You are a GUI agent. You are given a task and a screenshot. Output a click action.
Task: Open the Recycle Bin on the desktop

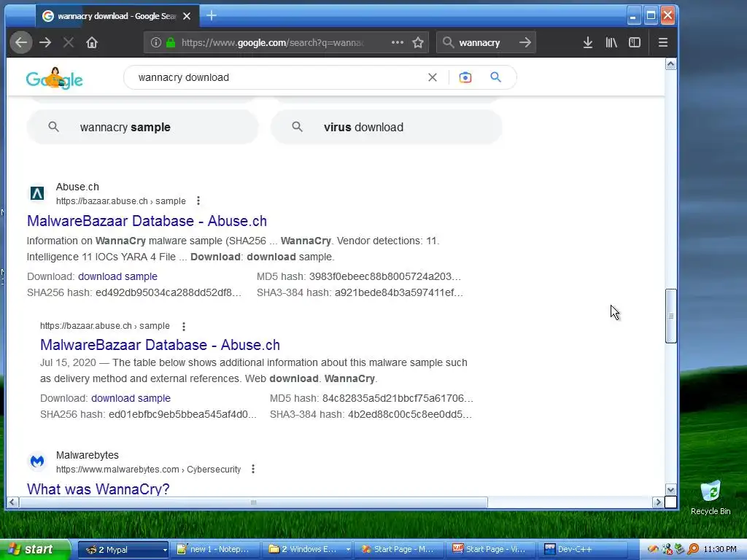click(x=711, y=497)
